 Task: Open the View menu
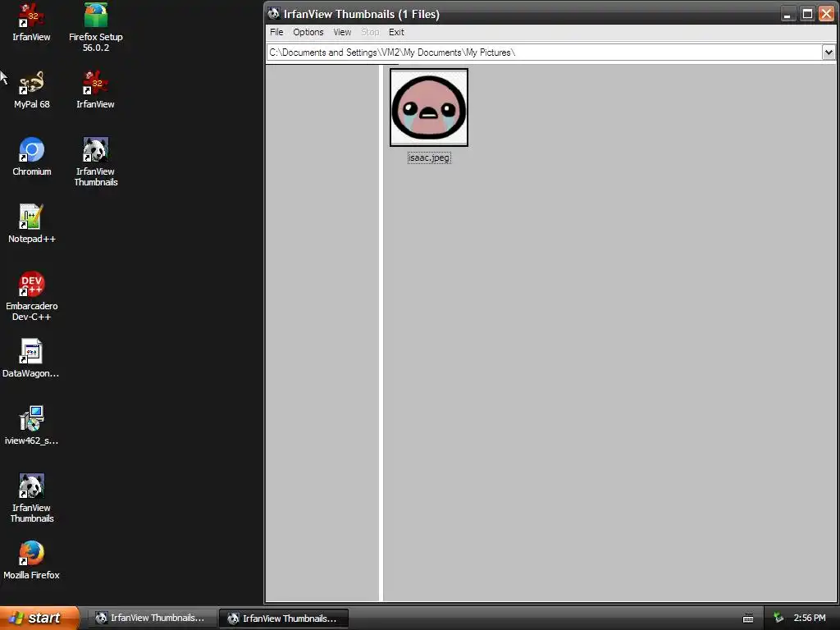pos(342,32)
